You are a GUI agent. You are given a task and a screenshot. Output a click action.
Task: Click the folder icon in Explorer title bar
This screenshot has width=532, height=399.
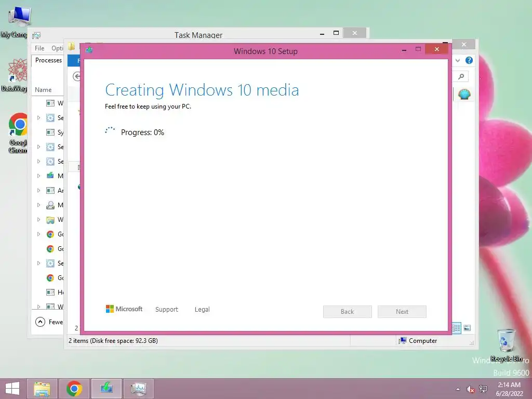click(x=71, y=46)
